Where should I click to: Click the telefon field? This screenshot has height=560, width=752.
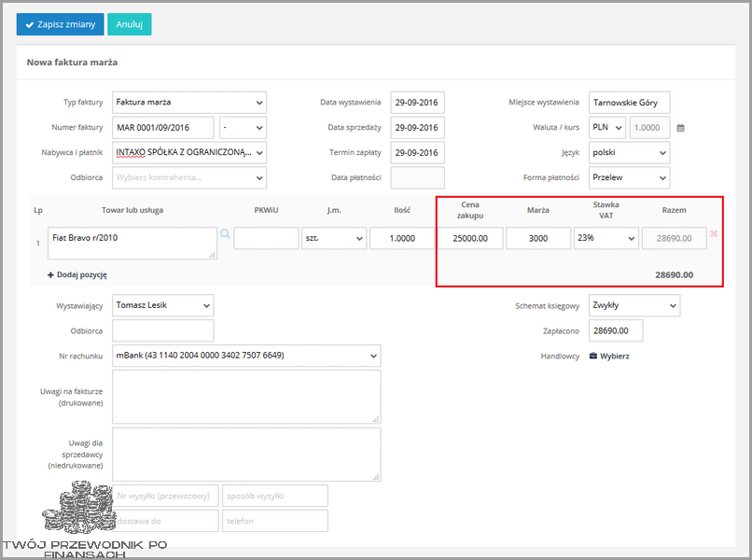coord(275,521)
